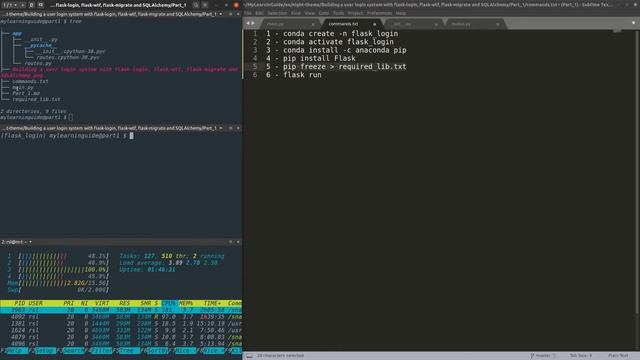The image size is (640, 360).
Task: Open the View menu in Sublime Text
Action: (x=310, y=13)
